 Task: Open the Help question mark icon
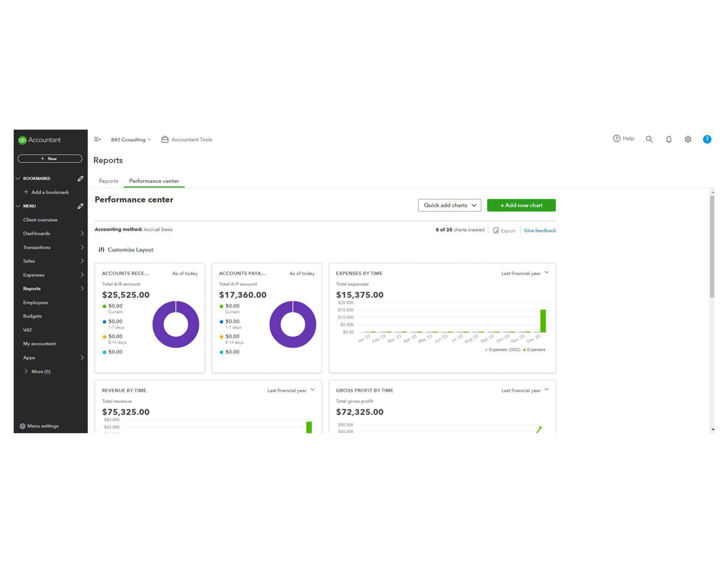coord(616,139)
